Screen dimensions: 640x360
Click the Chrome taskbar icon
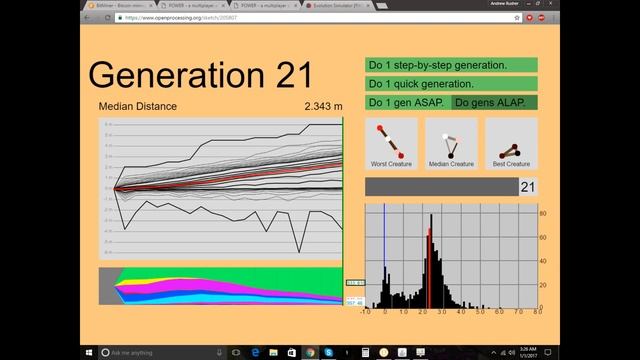pos(310,352)
